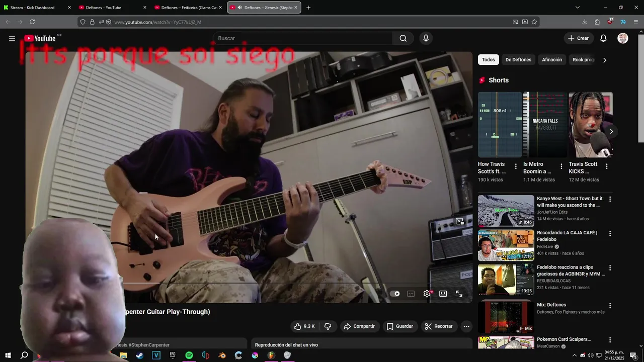Viewport: 644px width, 362px height.
Task: Open options for Fedelobo reacciona video
Action: pos(610,268)
